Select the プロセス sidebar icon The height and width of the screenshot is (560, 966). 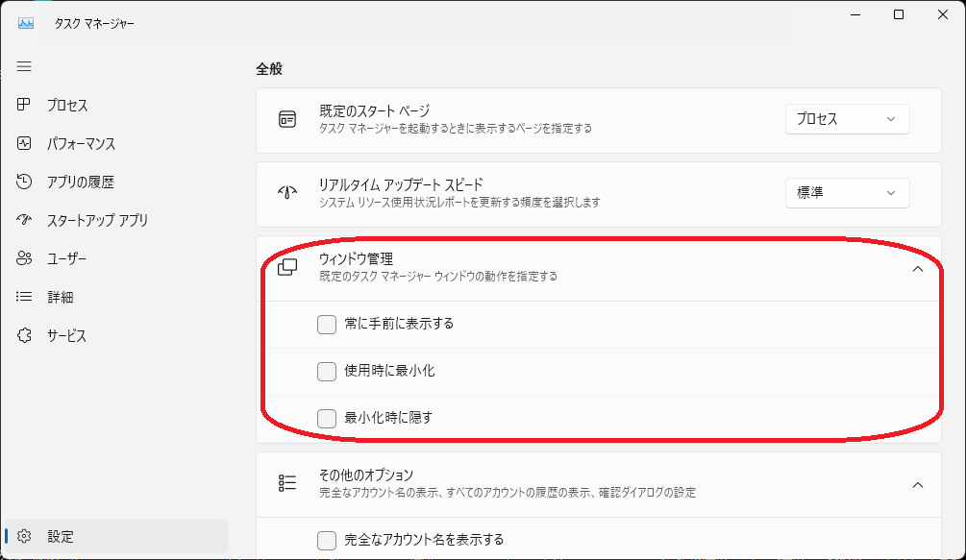pyautogui.click(x=23, y=105)
